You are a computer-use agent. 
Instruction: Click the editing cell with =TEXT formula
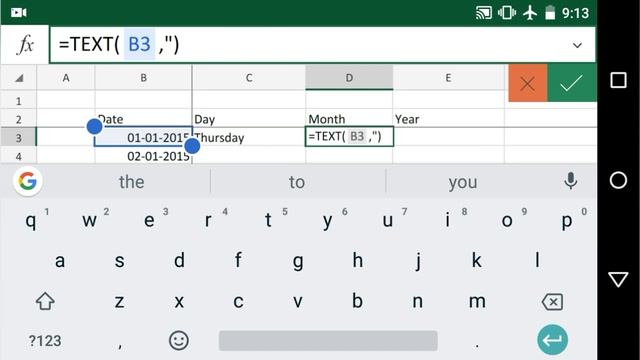pyautogui.click(x=349, y=136)
